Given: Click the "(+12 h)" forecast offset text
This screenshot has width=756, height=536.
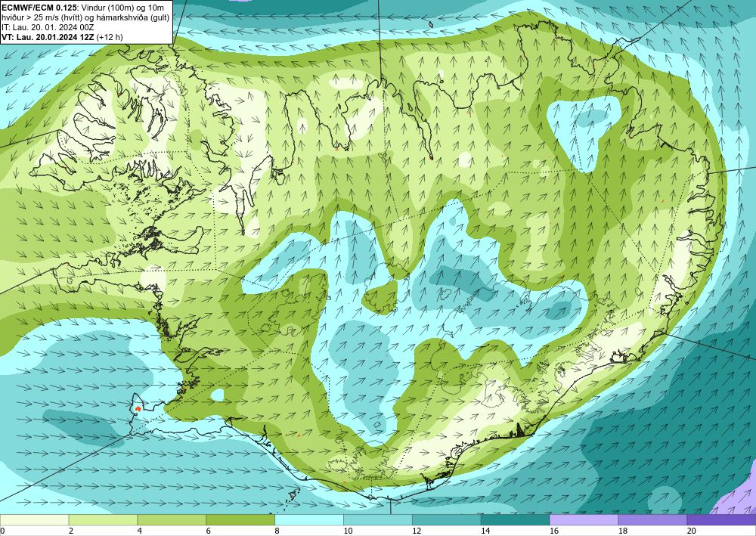Looking at the screenshot, I should pyautogui.click(x=110, y=37).
